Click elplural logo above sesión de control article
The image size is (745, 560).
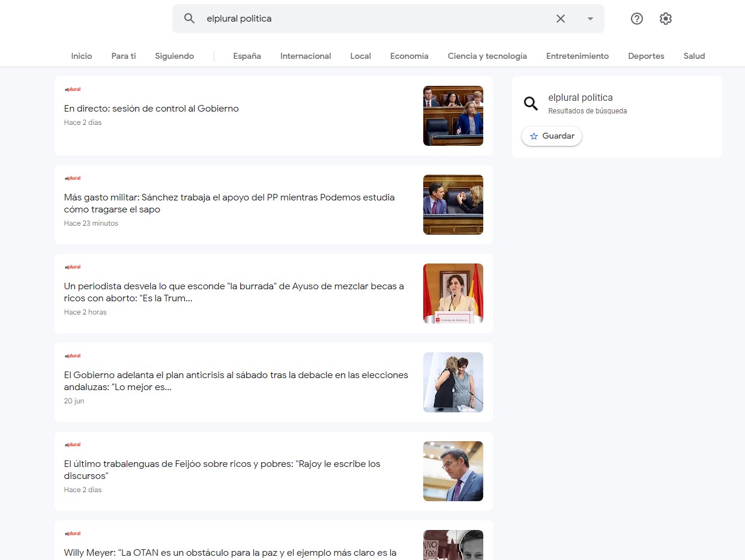click(73, 89)
